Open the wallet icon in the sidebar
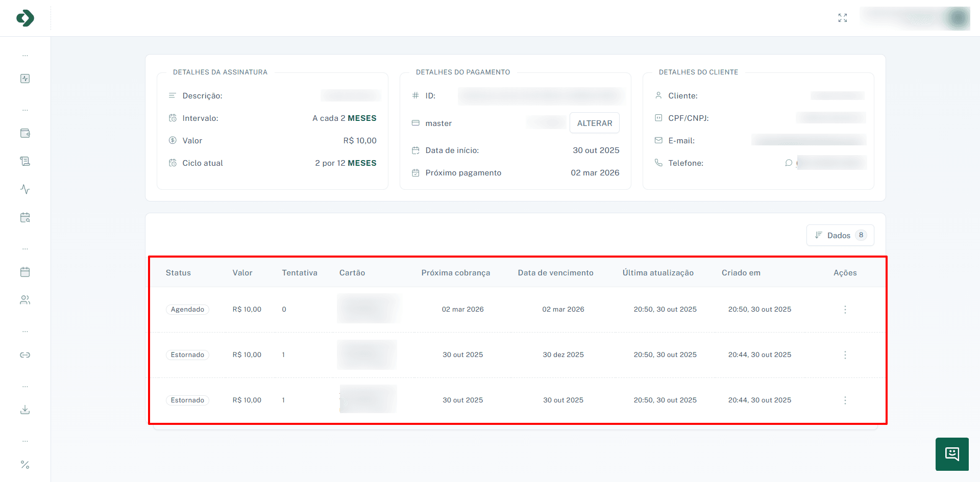The height and width of the screenshot is (482, 980). [x=25, y=133]
